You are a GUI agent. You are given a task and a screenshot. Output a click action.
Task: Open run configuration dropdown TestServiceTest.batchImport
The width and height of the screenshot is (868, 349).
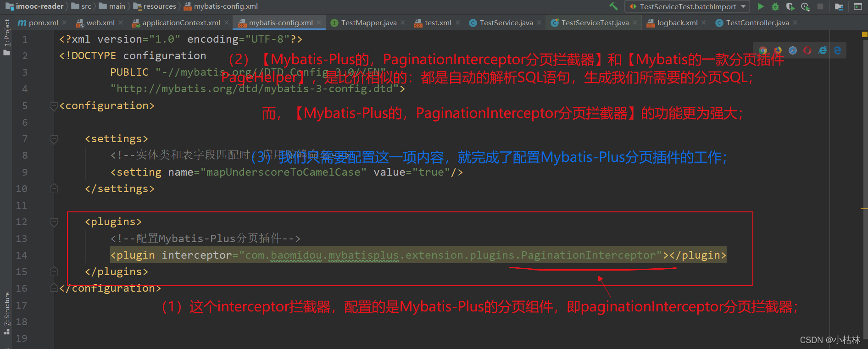pyautogui.click(x=687, y=6)
